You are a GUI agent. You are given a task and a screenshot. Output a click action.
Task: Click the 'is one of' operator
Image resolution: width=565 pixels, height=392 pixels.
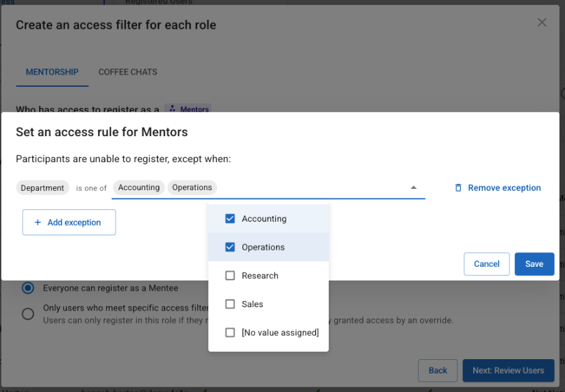pos(91,188)
